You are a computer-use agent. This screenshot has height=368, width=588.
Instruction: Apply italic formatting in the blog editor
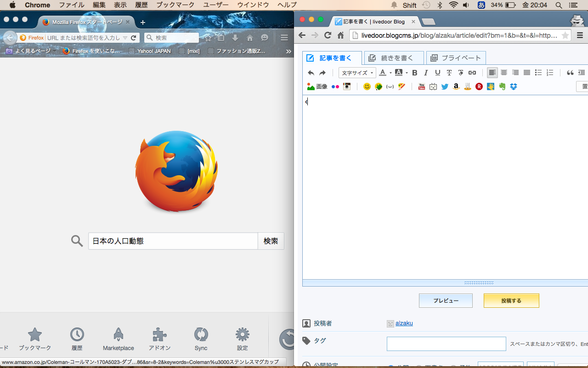426,73
